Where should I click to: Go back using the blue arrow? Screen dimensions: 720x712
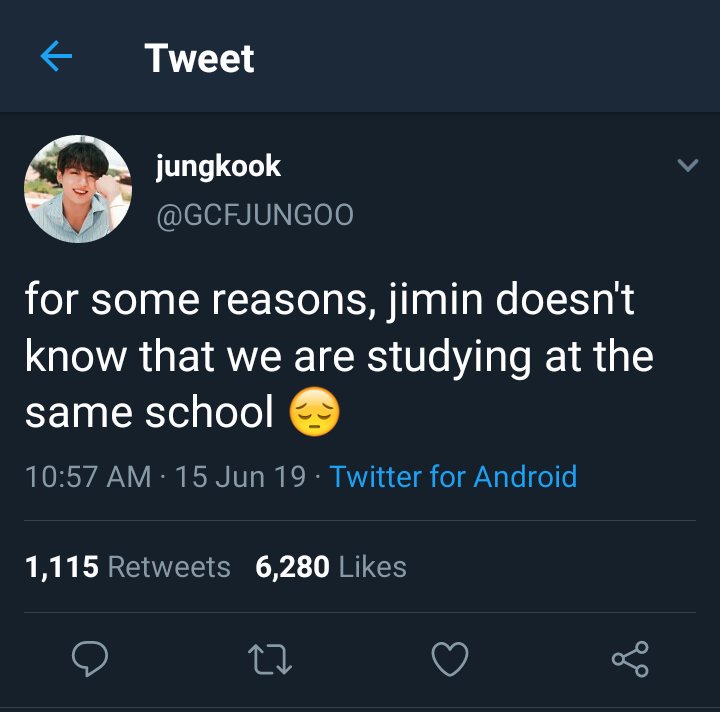pos(56,56)
